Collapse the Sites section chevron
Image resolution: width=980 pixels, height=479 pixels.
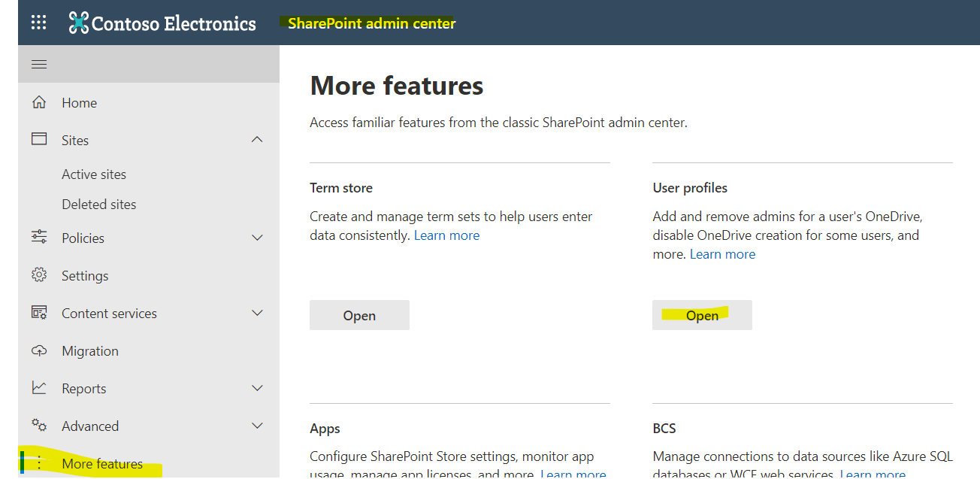click(x=257, y=140)
